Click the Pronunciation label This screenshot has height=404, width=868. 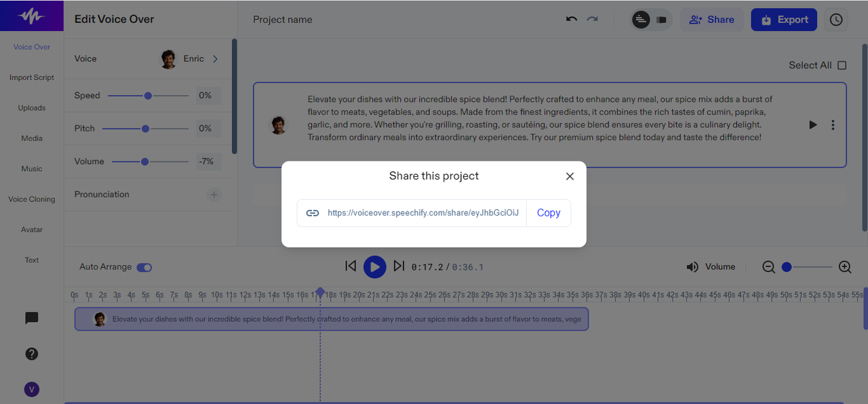(x=102, y=195)
